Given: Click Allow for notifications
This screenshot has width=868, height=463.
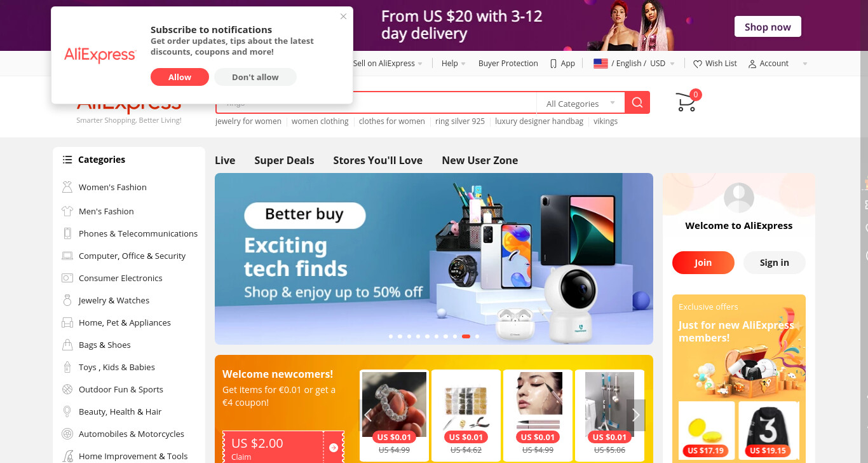Looking at the screenshot, I should pos(180,77).
